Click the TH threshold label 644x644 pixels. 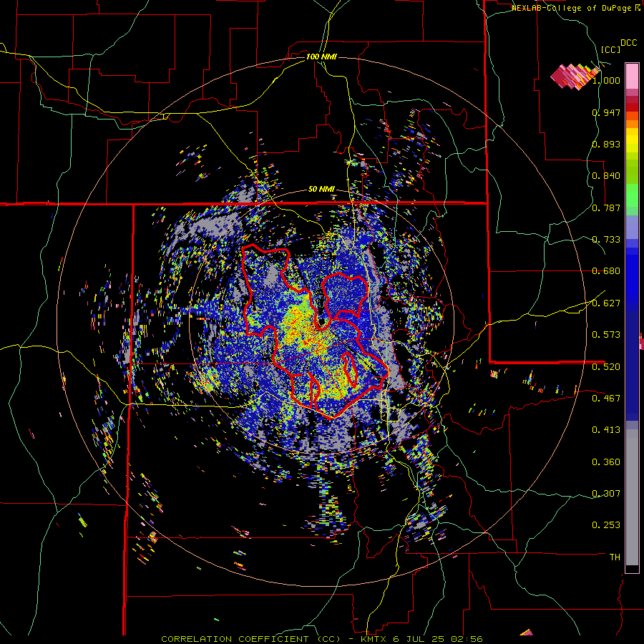(x=615, y=557)
